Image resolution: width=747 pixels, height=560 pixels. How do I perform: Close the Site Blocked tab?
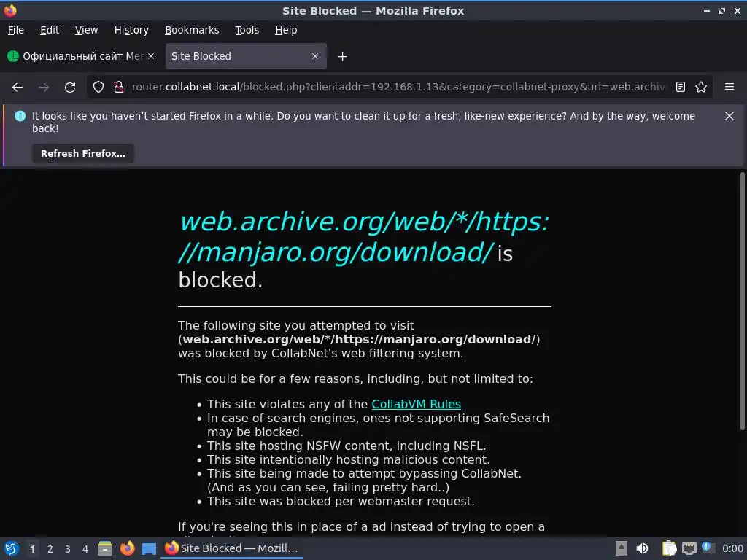point(315,56)
